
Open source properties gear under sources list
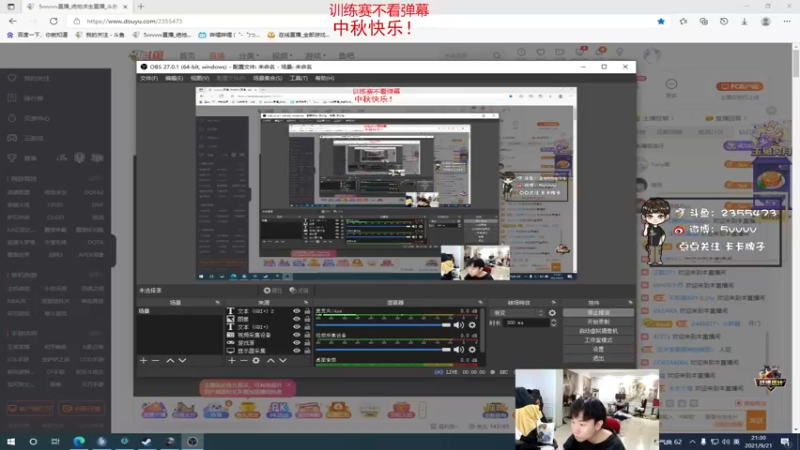[x=256, y=360]
